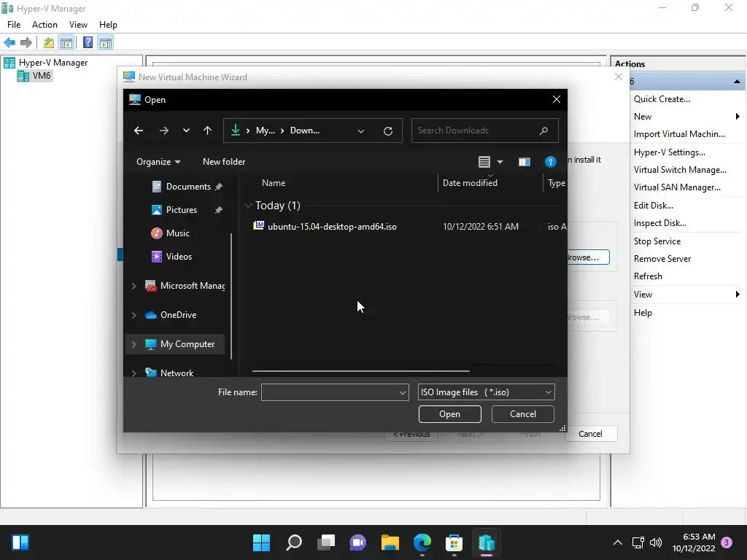Select Pictures in the navigation pane
This screenshot has height=560, width=747.
182,210
